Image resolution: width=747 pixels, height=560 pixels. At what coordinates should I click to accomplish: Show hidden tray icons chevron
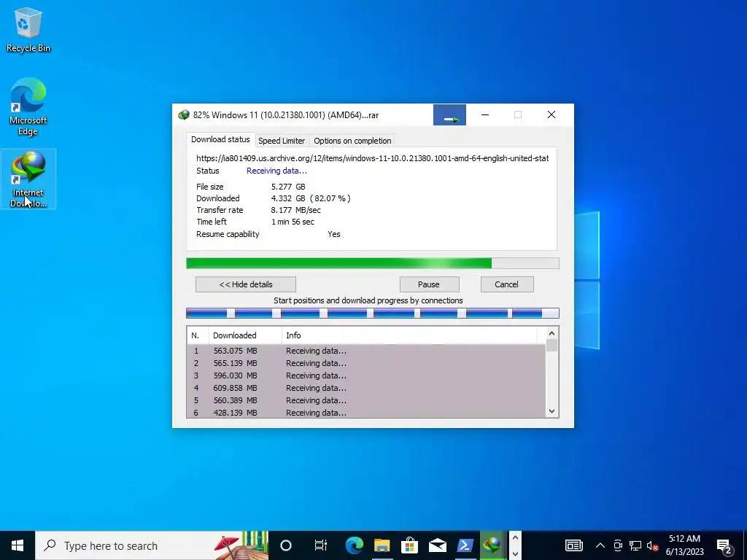pyautogui.click(x=600, y=545)
